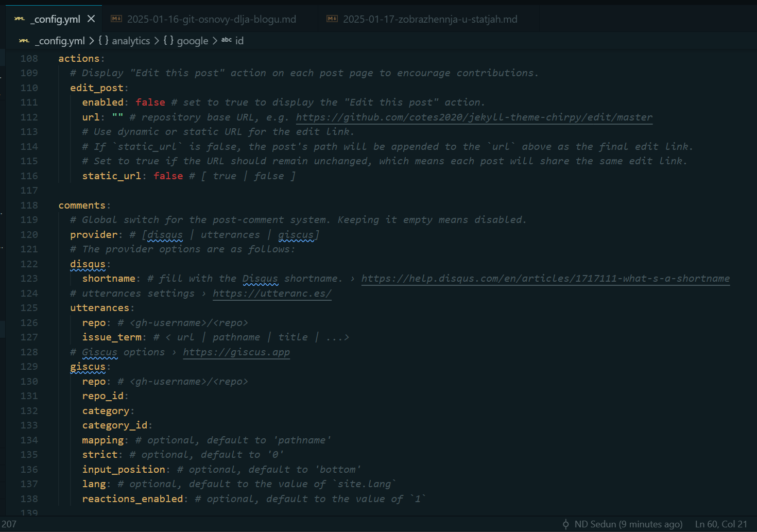Open the https://giscus.app link
Image resolution: width=757 pixels, height=532 pixels.
236,352
